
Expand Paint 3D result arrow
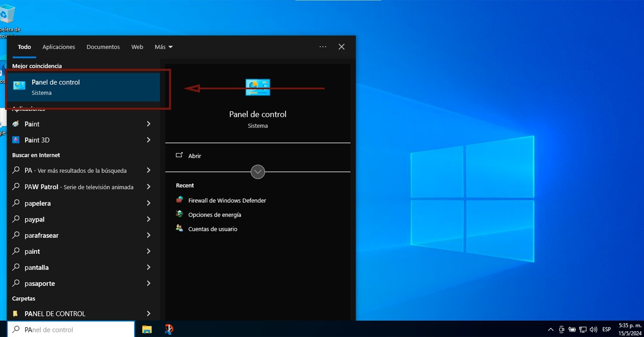point(149,140)
